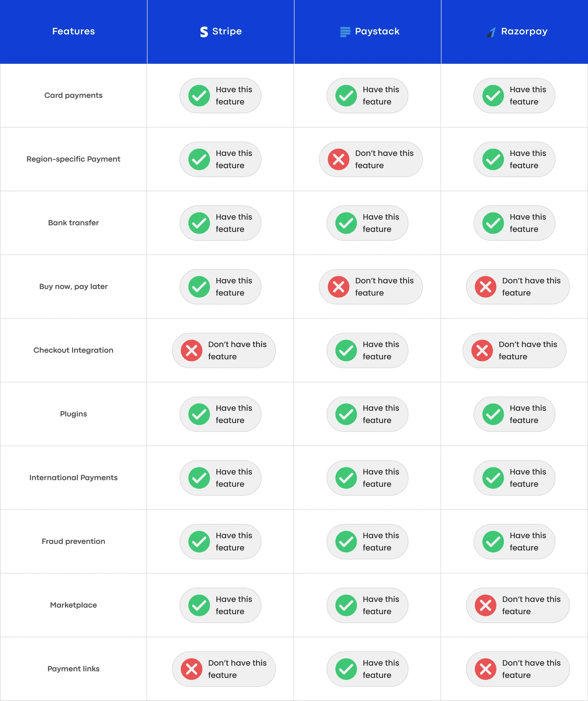Select the Razorpay column header text

[x=524, y=32]
